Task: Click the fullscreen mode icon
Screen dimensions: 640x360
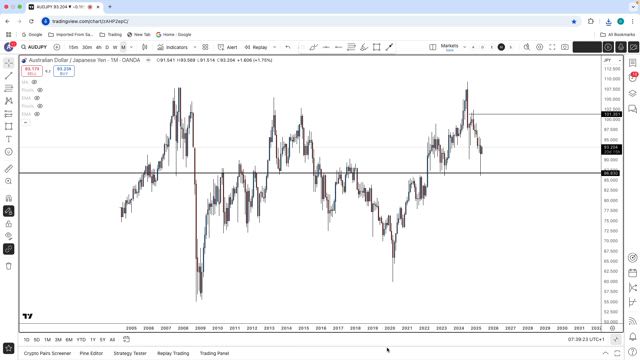Action: coord(552,47)
